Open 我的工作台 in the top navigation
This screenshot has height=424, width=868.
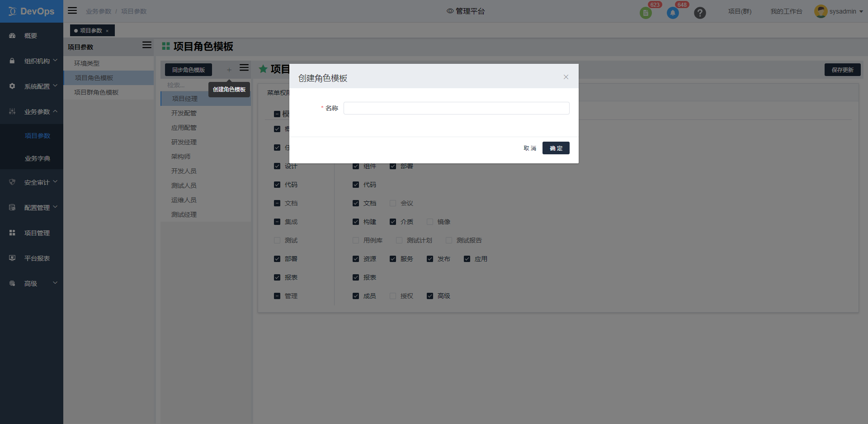click(786, 11)
